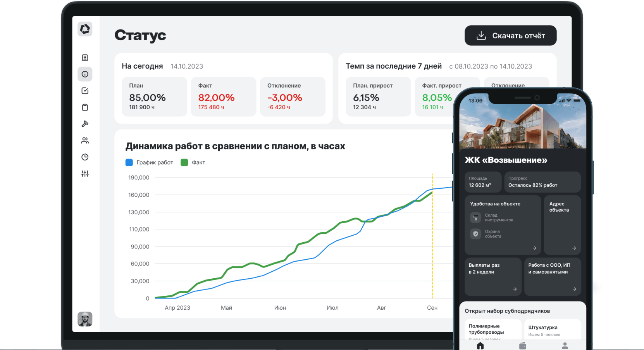Open the Удобства на объекте card arrow
The image size is (644, 350).
click(x=534, y=248)
